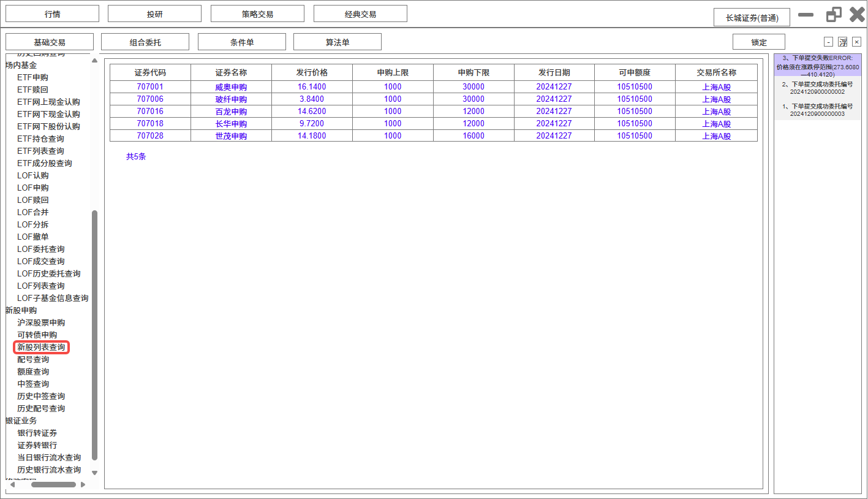Viewport: 868px width, 499px height.
Task: Click sidebar scroll up arrow
Action: pos(94,61)
